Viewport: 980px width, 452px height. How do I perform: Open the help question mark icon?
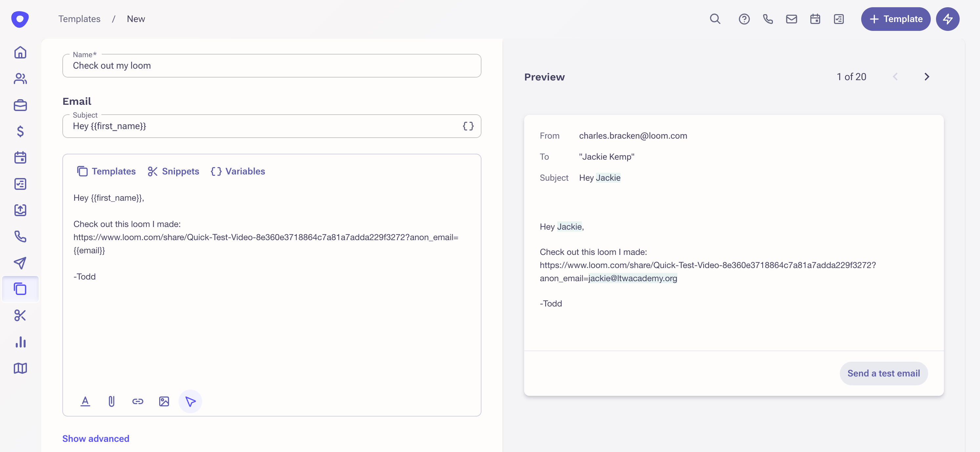(x=744, y=19)
